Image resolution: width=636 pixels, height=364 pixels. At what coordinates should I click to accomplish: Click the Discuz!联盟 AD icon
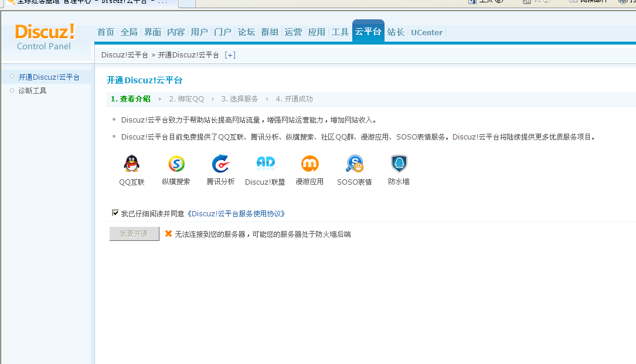tap(266, 163)
